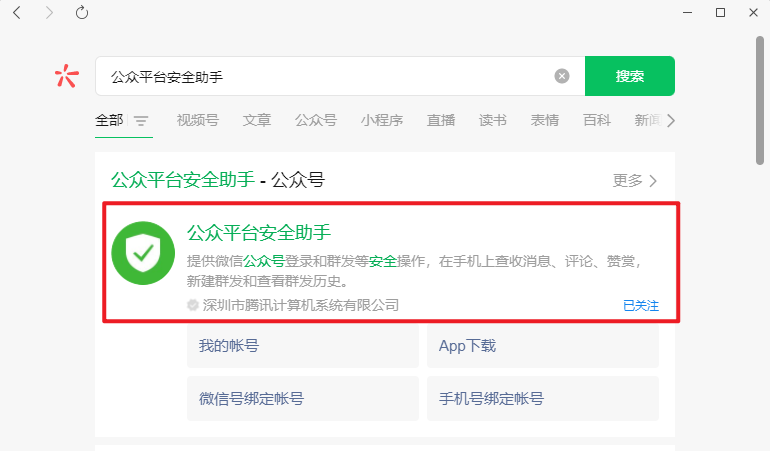Go back with the left arrow
The height and width of the screenshot is (451, 770).
point(17,12)
